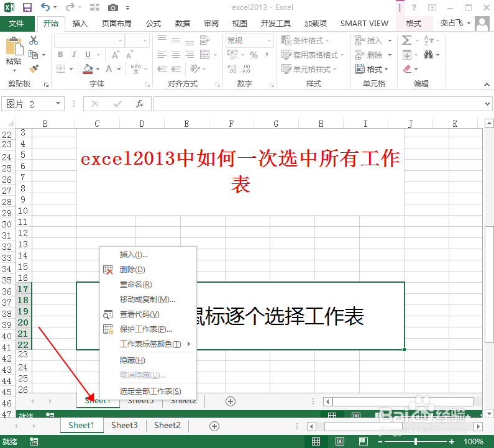Click the Clear eraser icon
Image resolution: width=494 pixels, height=448 pixels.
[407, 69]
